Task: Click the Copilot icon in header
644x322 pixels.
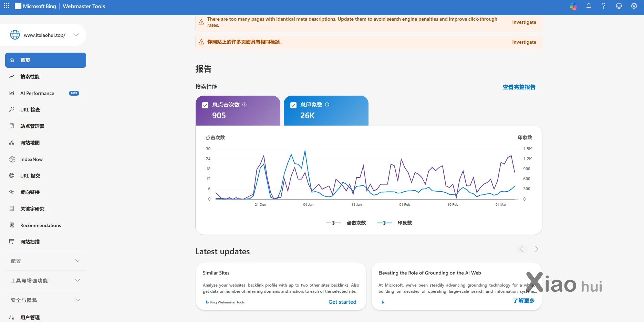Action: pos(573,6)
